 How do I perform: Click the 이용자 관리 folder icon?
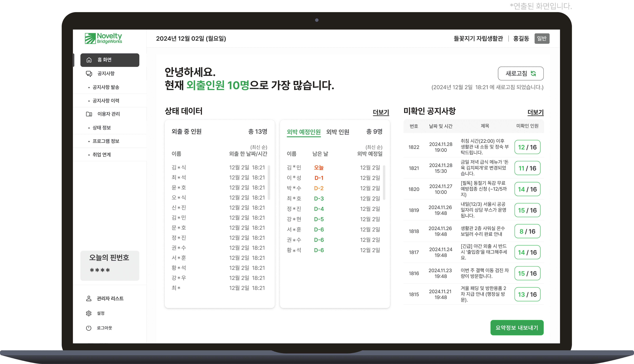89,114
